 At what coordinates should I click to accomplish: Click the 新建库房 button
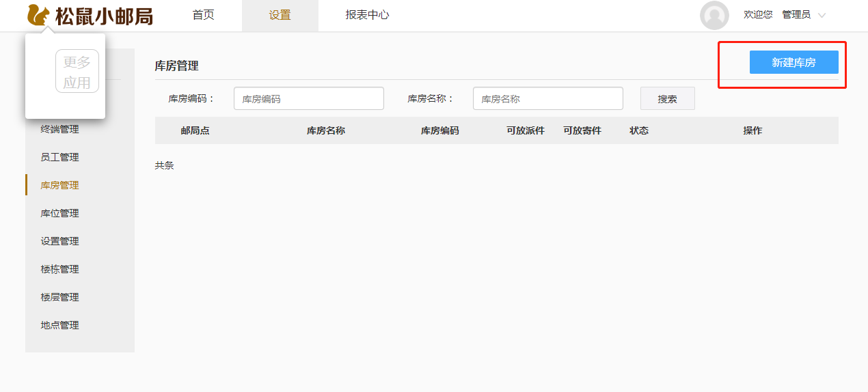794,62
